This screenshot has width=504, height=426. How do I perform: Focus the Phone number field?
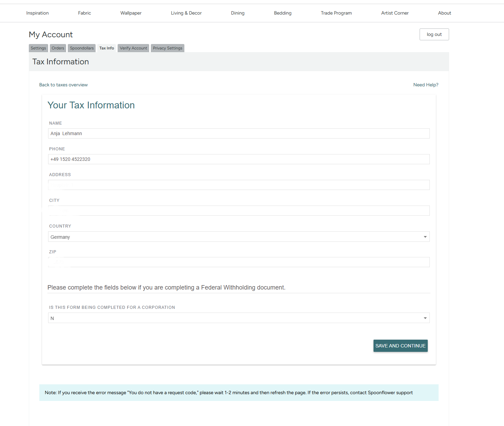pos(239,159)
